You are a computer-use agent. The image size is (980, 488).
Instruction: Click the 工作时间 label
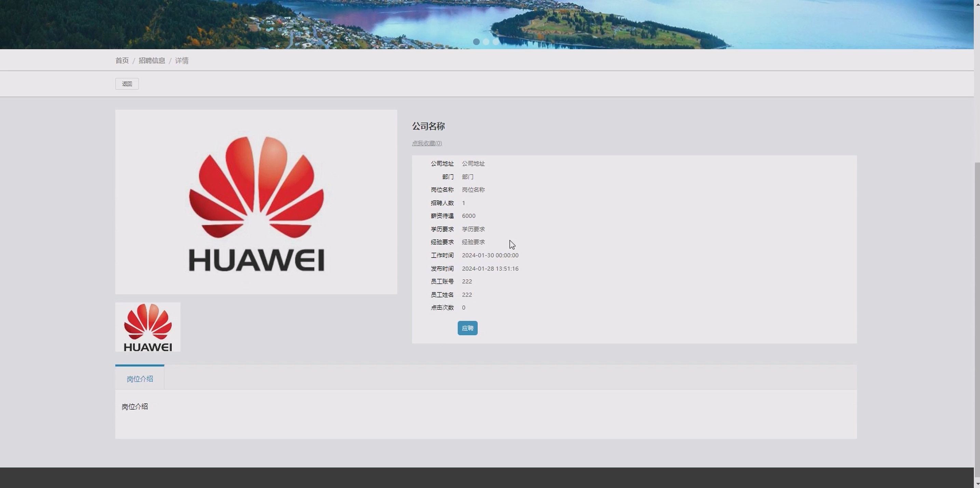pyautogui.click(x=442, y=255)
